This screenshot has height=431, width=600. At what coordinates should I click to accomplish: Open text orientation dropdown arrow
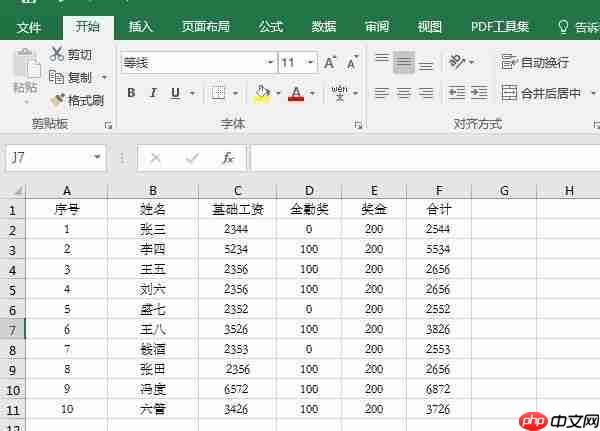pos(471,62)
